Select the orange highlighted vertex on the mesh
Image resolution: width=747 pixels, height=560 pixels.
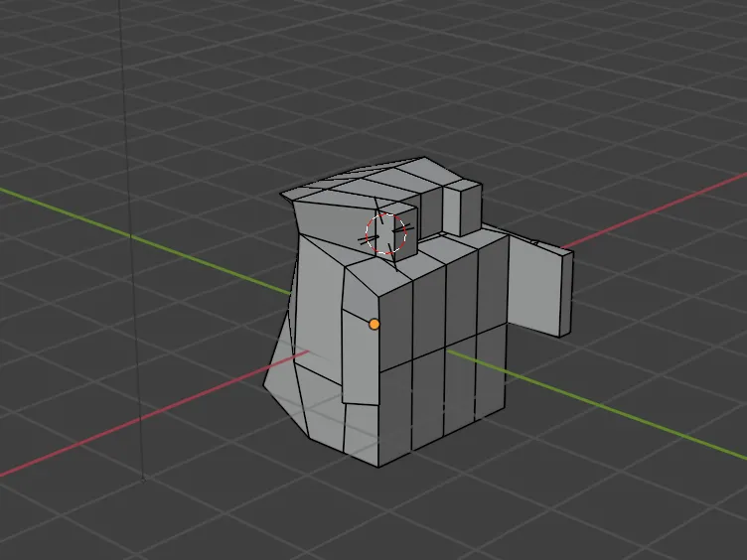point(374,325)
